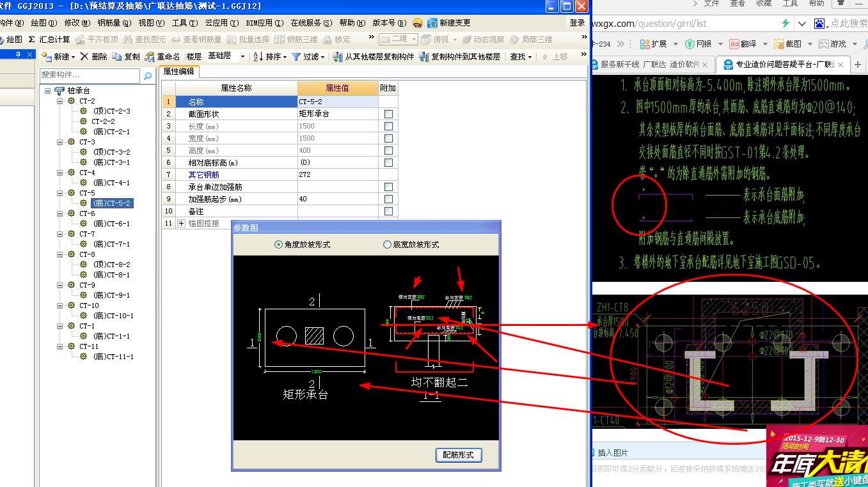Open 查找图元 find element tool
Viewport: 868px width, 487px height.
(x=145, y=40)
